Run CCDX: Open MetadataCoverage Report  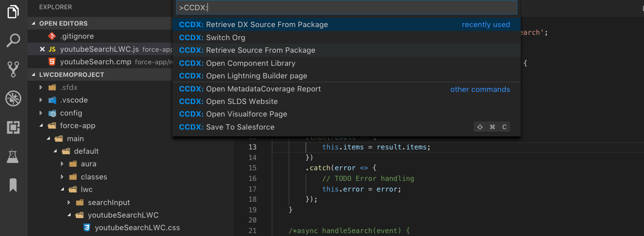coord(346,89)
